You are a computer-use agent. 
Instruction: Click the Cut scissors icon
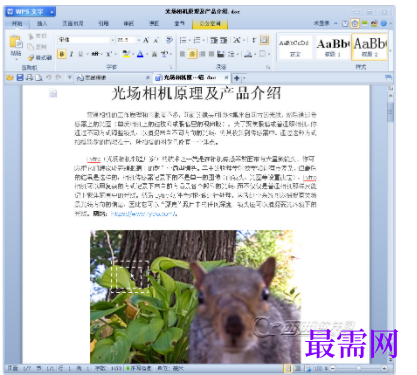coord(31,36)
